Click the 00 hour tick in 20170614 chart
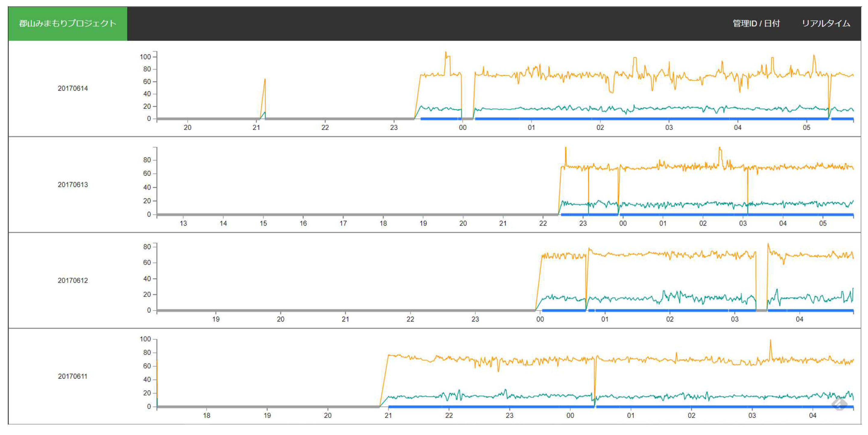This screenshot has height=435, width=868. pos(463,128)
